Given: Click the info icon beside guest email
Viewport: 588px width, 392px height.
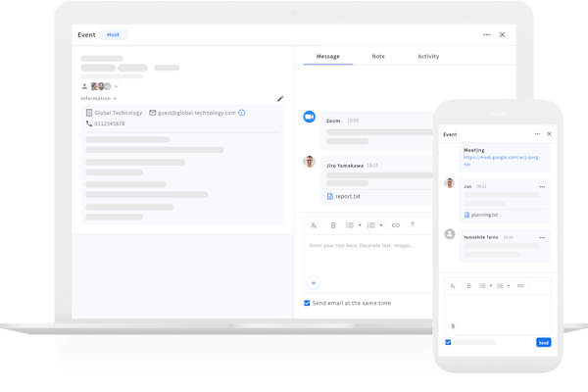Looking at the screenshot, I should [242, 113].
